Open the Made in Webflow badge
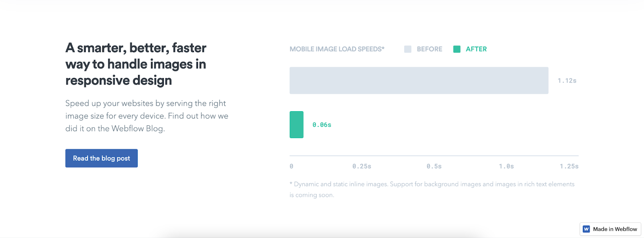The image size is (644, 238). click(x=610, y=229)
